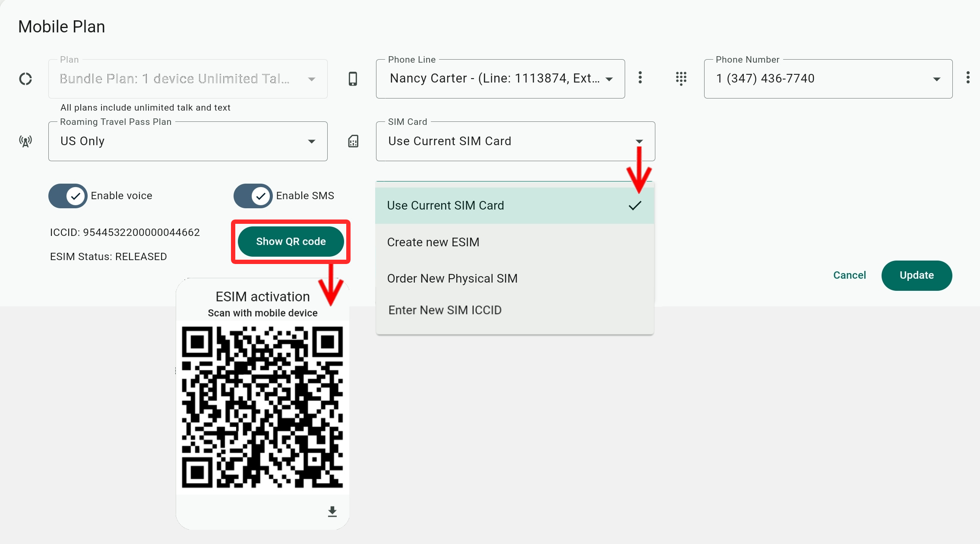The image size is (980, 544).
Task: Click the dialpad icon beside Phone Number
Action: [x=681, y=78]
